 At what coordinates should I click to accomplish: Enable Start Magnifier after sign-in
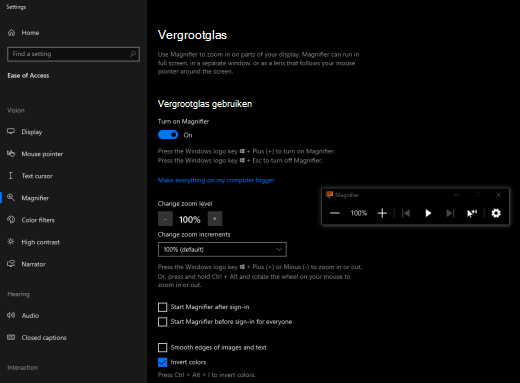[163, 307]
